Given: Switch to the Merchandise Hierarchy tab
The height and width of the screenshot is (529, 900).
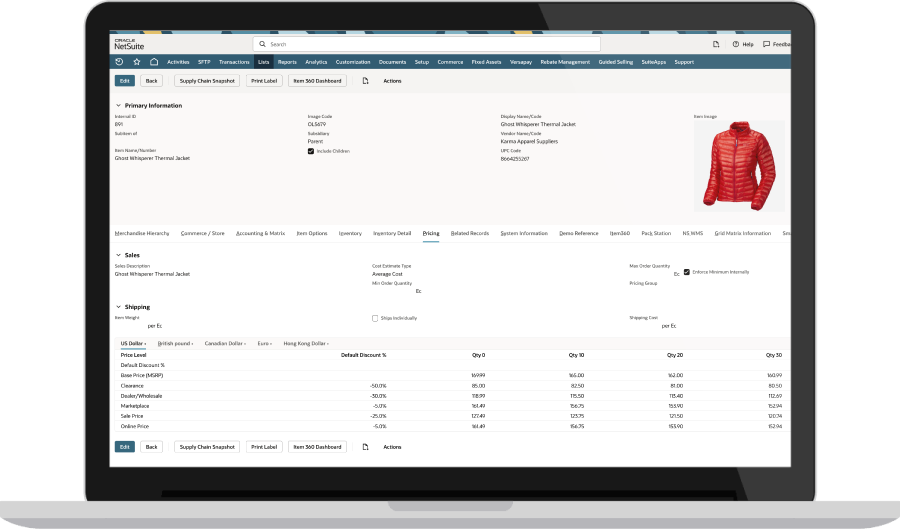Looking at the screenshot, I should 142,234.
